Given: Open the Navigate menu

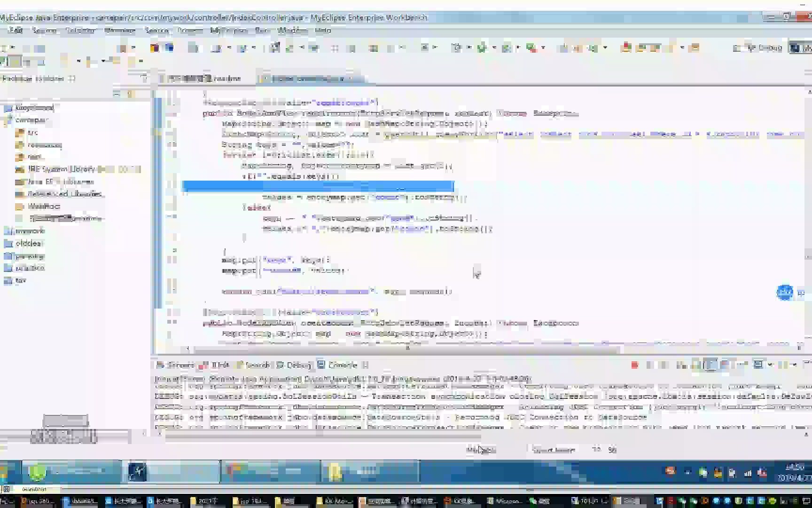Looking at the screenshot, I should tap(120, 30).
